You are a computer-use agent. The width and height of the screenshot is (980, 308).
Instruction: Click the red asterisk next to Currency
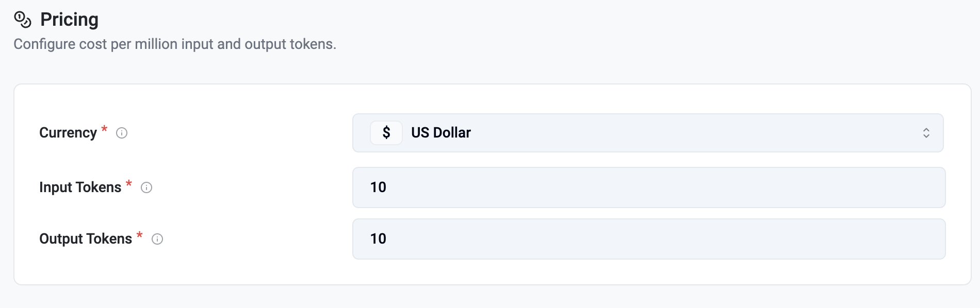(x=104, y=129)
